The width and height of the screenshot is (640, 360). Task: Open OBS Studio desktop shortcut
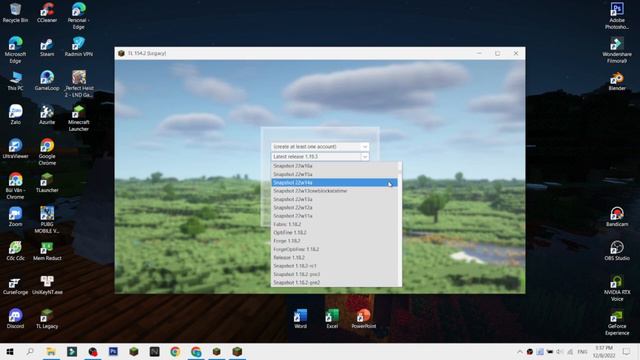coord(617,251)
